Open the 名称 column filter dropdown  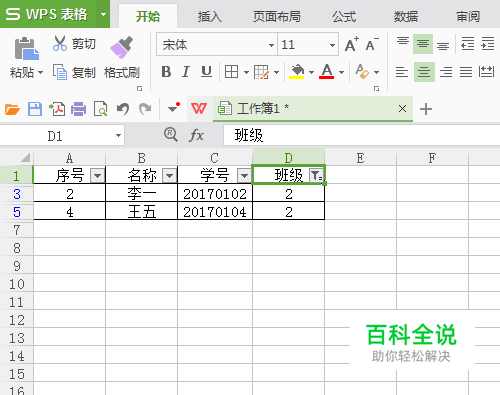pos(169,175)
